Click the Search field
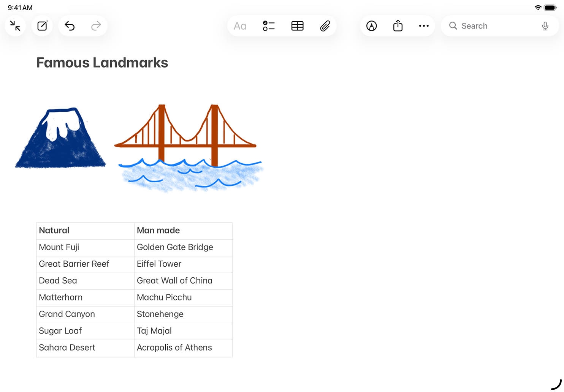The image size is (564, 392). 494,26
